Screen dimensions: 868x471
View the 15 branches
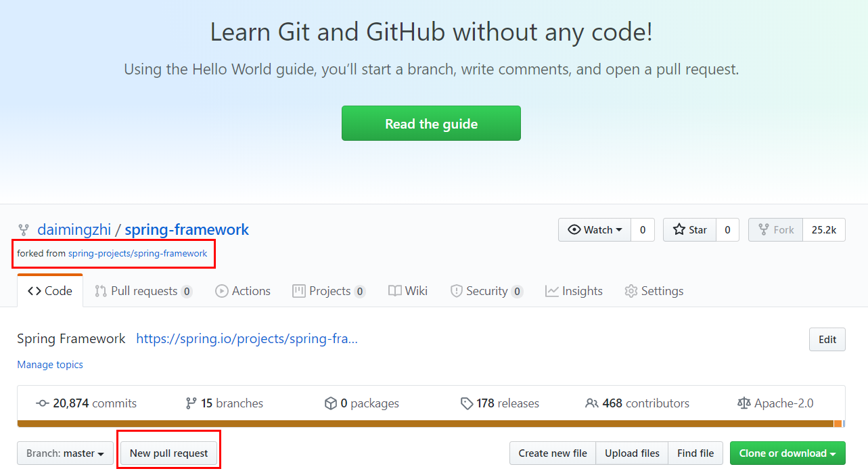pos(224,403)
